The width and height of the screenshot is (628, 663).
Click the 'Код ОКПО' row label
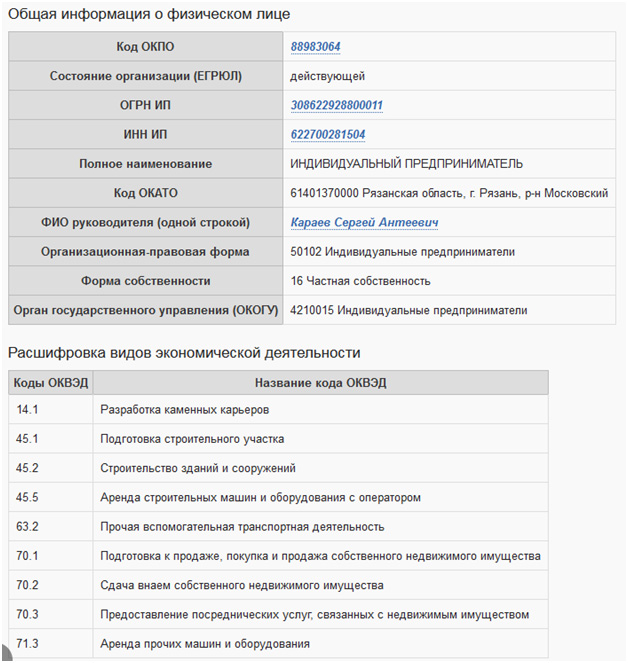[x=146, y=47]
